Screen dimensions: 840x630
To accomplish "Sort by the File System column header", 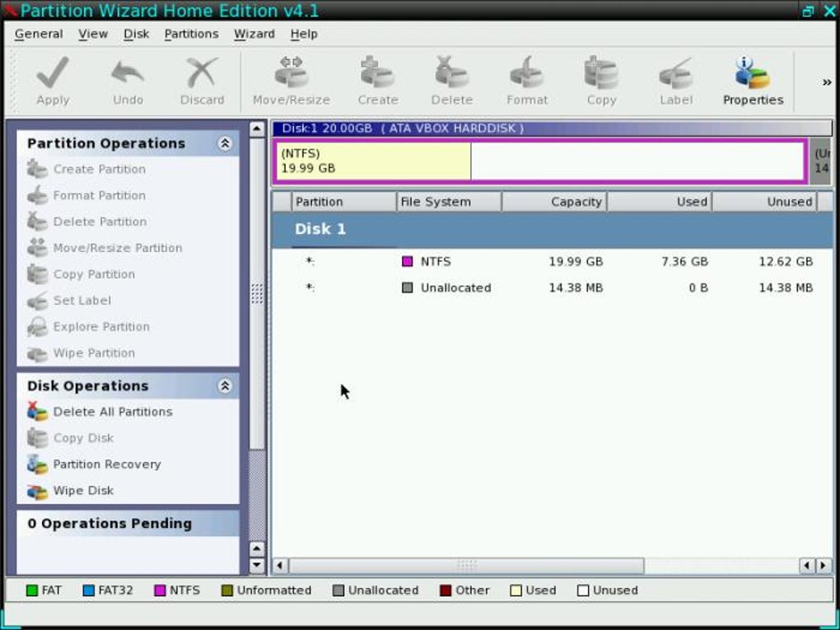I will pyautogui.click(x=449, y=202).
